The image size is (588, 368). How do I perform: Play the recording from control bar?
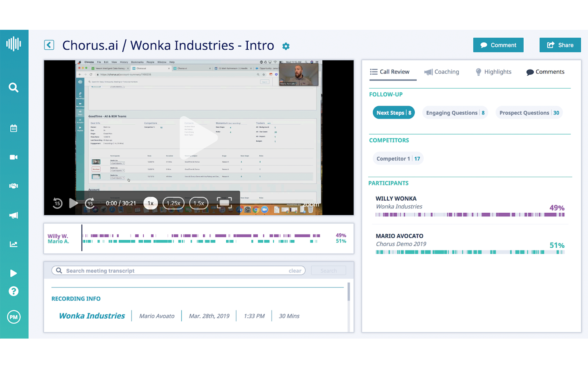click(73, 203)
